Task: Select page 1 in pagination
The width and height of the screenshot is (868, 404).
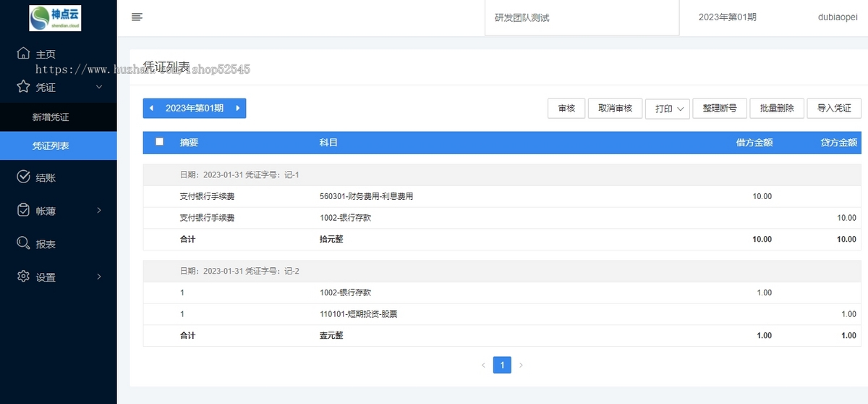Action: 502,365
